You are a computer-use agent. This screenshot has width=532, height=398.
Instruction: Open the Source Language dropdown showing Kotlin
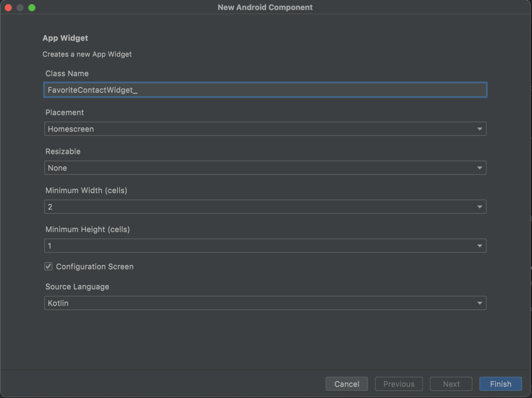(x=265, y=303)
